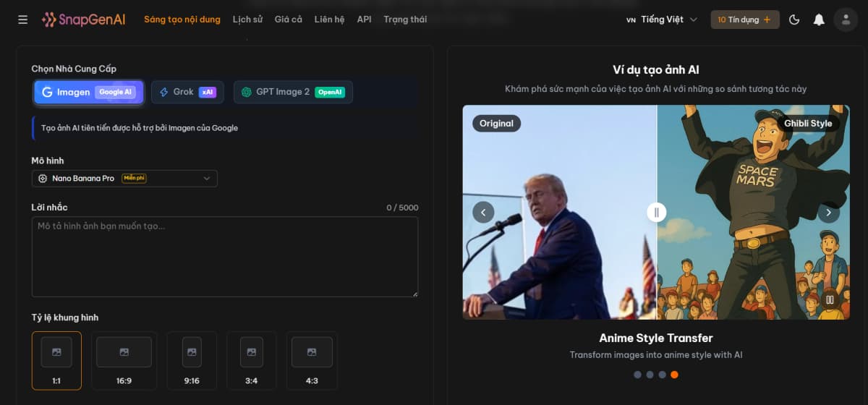Choose the 9:16 aspect ratio
The width and height of the screenshot is (868, 405).
click(192, 360)
